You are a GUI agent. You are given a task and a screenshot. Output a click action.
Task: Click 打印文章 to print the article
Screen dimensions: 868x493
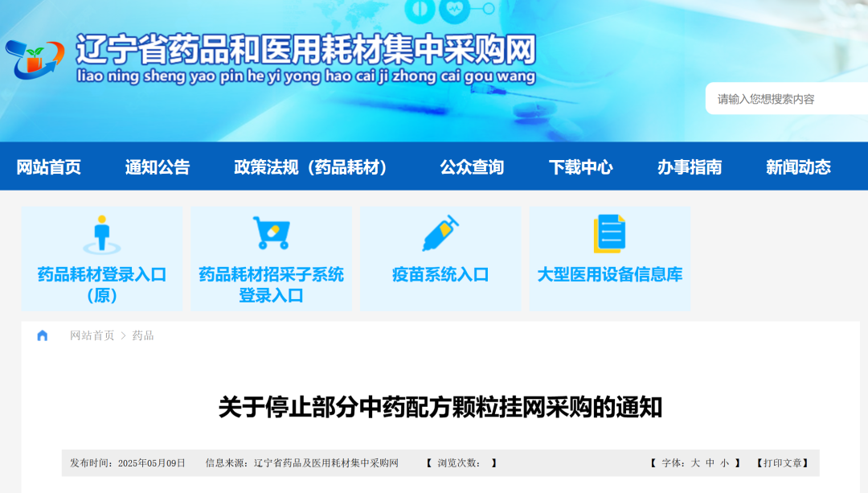point(783,463)
